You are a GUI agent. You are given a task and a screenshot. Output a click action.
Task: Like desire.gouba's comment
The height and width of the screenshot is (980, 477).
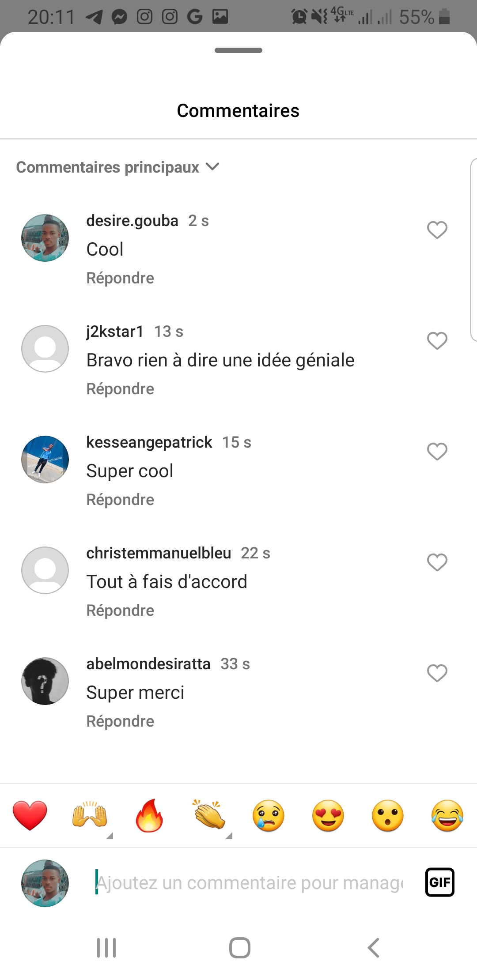pyautogui.click(x=437, y=230)
